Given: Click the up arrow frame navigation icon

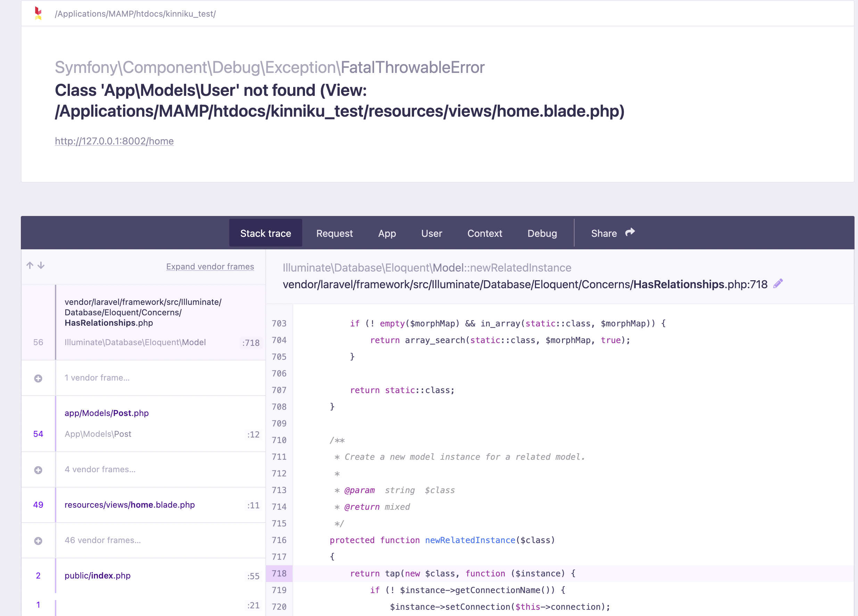Looking at the screenshot, I should pos(30,265).
